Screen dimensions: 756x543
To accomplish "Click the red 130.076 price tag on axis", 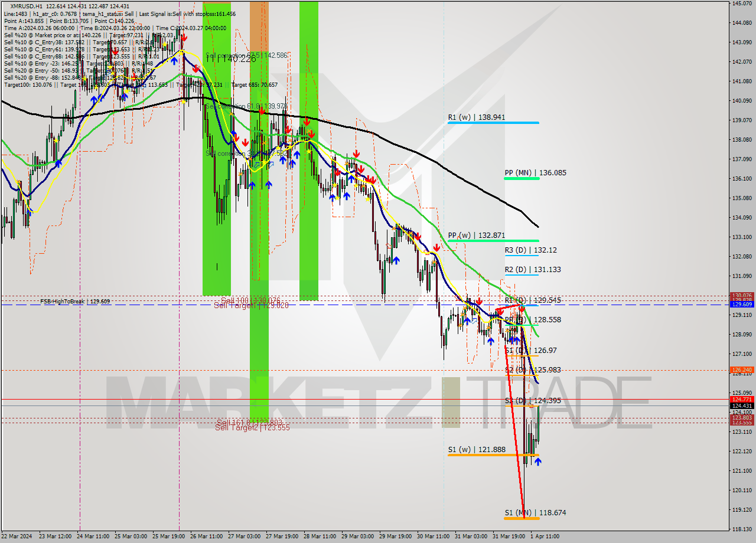I will coord(742,295).
